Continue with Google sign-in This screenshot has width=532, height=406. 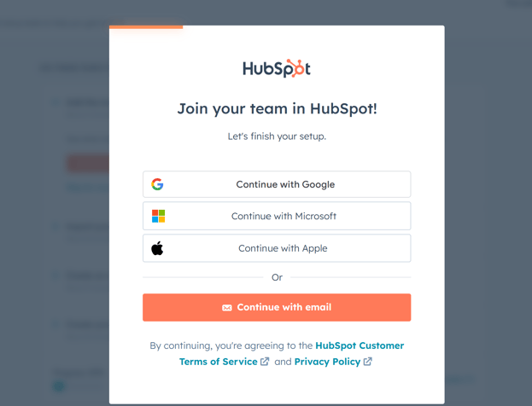point(277,184)
